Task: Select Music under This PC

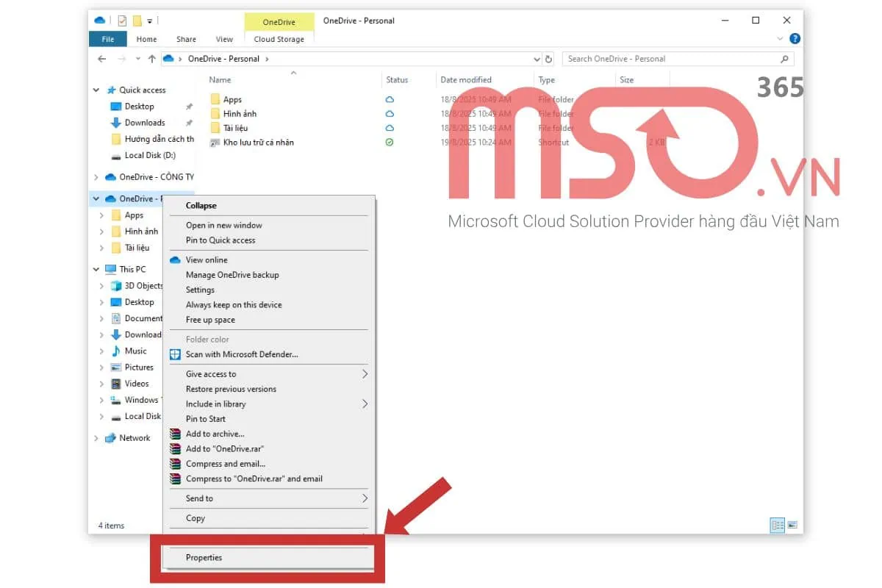Action: (135, 351)
